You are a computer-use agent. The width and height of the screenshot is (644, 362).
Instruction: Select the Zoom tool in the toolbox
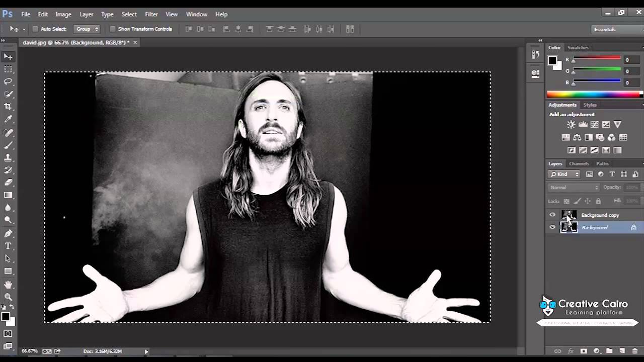pyautogui.click(x=8, y=297)
